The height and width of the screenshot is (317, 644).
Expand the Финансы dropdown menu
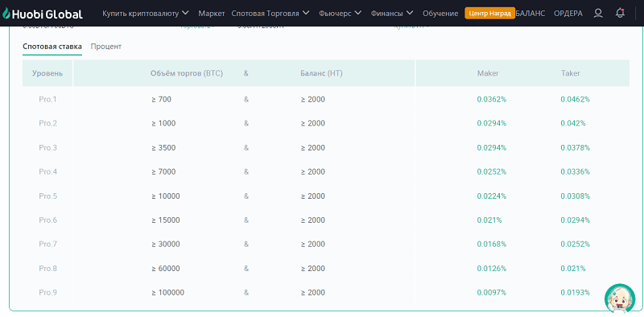[x=392, y=14]
